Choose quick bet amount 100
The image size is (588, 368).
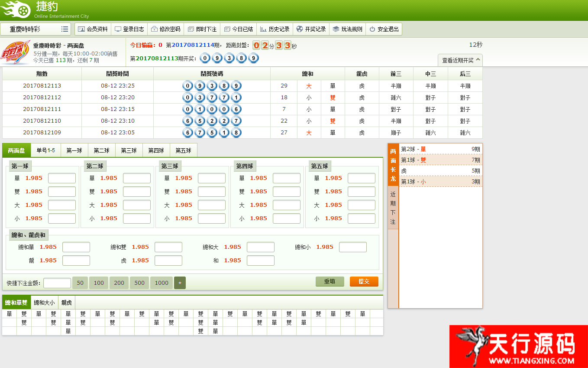pos(99,283)
